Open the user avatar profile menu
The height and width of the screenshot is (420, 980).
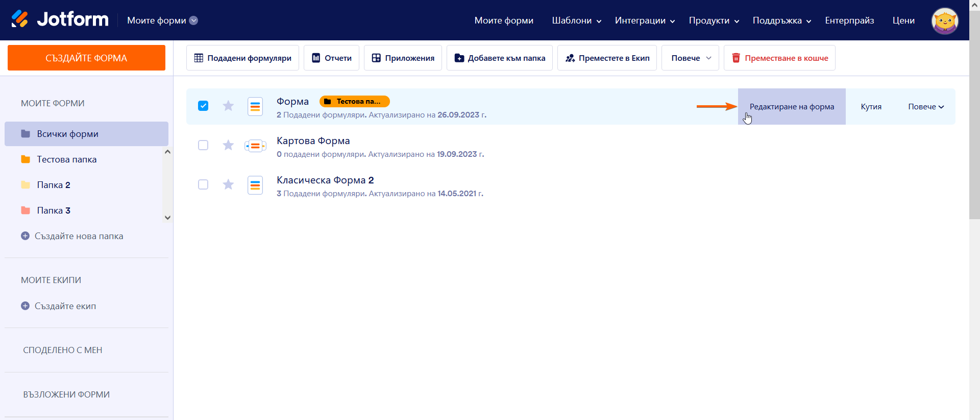pos(945,20)
